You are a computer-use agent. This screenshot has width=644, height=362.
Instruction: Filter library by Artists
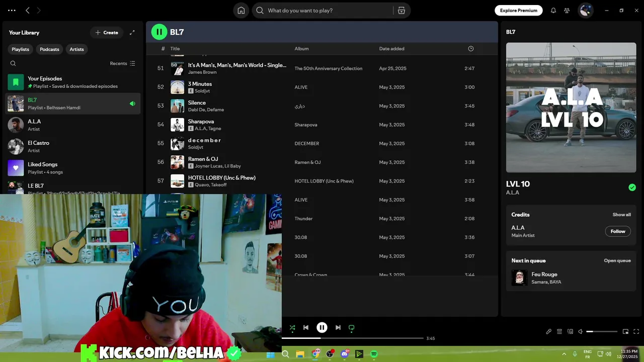(77, 49)
